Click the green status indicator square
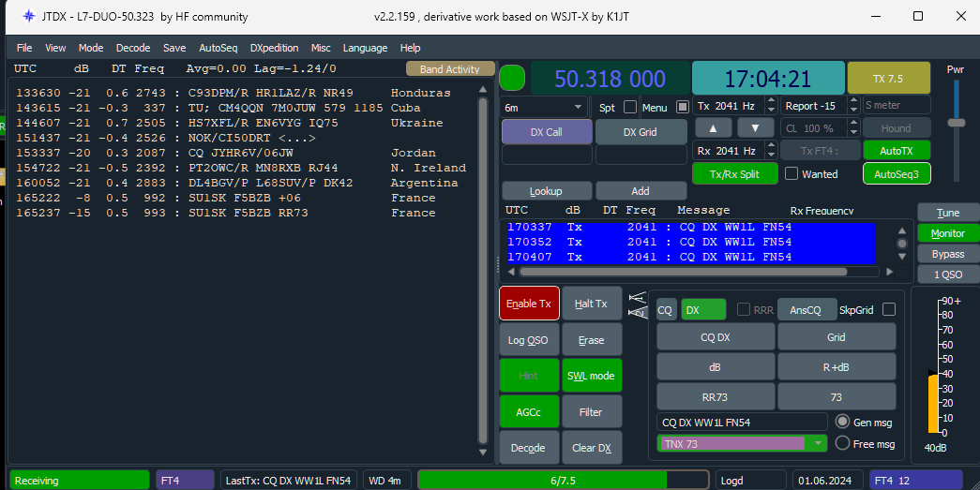 512,79
